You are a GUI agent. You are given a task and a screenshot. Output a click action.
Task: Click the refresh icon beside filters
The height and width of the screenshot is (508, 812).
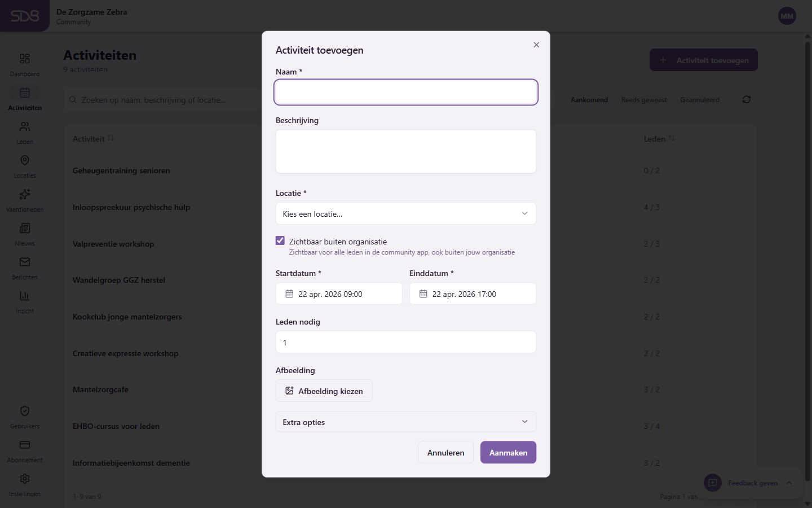[x=746, y=99]
